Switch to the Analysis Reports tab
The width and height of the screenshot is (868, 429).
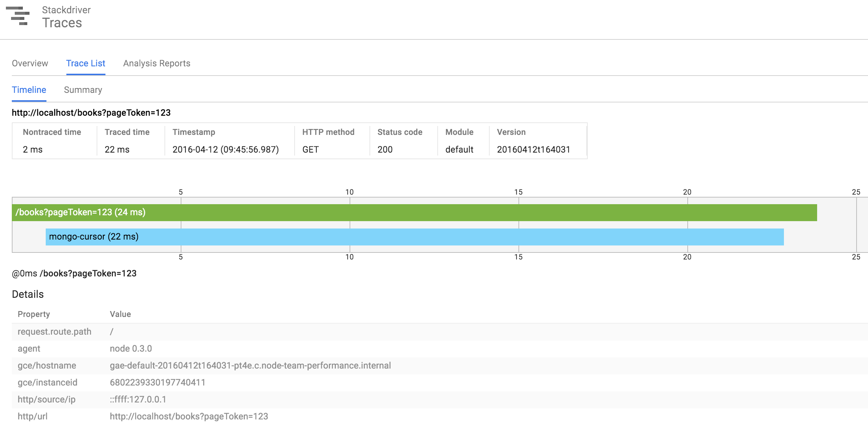click(x=157, y=63)
